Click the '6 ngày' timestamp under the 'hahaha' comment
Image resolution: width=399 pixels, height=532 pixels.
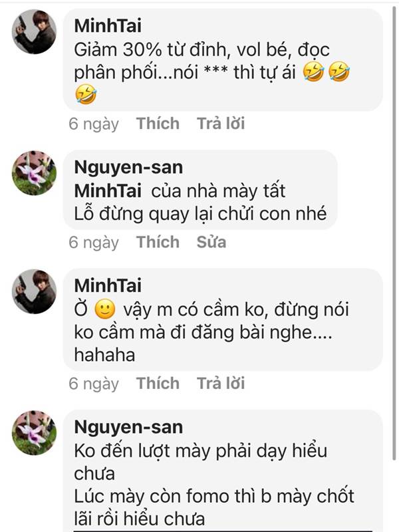94,384
